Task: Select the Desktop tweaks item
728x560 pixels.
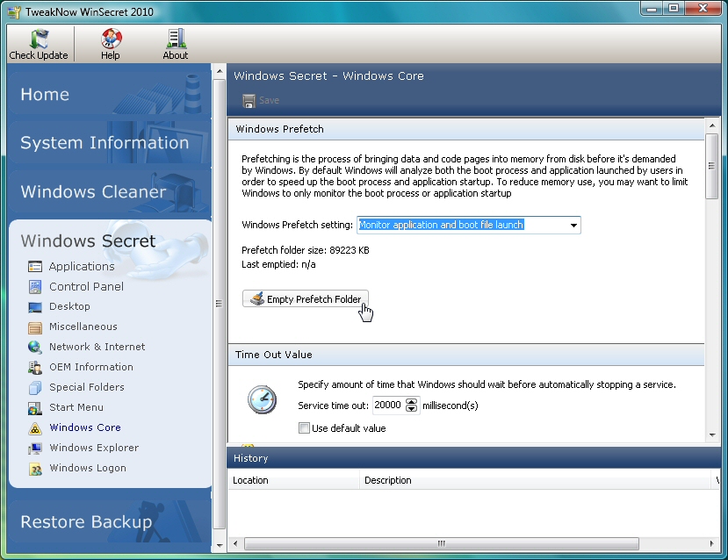Action: 69,306
